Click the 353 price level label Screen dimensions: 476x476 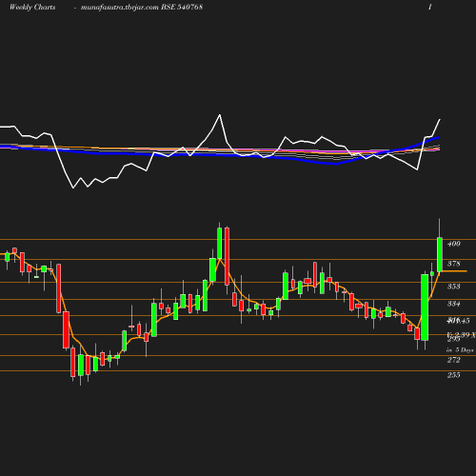tap(453, 287)
